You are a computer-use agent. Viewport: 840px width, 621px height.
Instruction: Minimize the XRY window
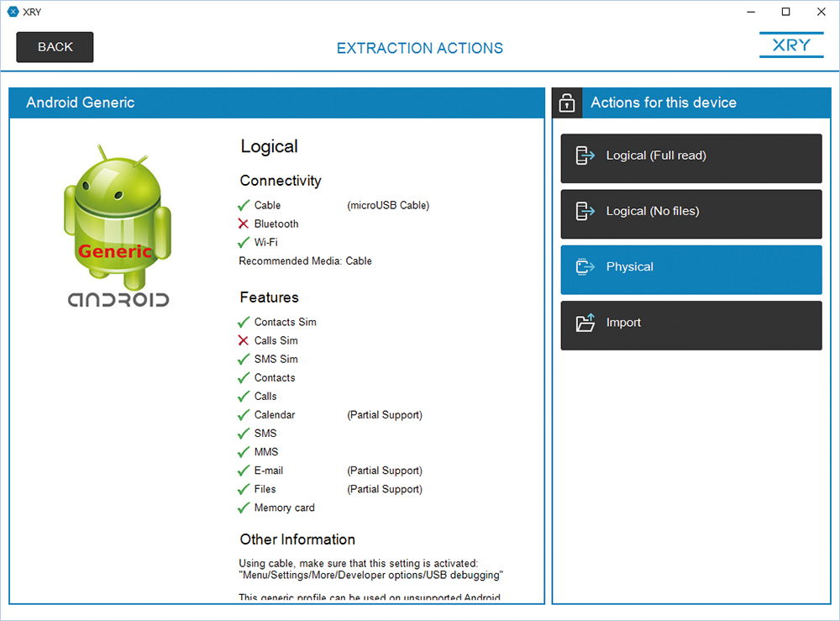coord(751,12)
